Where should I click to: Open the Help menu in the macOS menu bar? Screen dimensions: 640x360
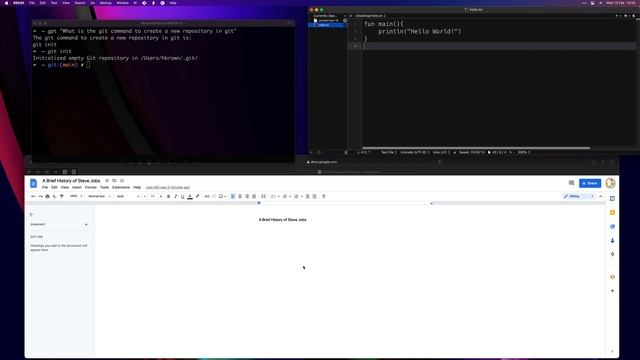(x=173, y=3)
